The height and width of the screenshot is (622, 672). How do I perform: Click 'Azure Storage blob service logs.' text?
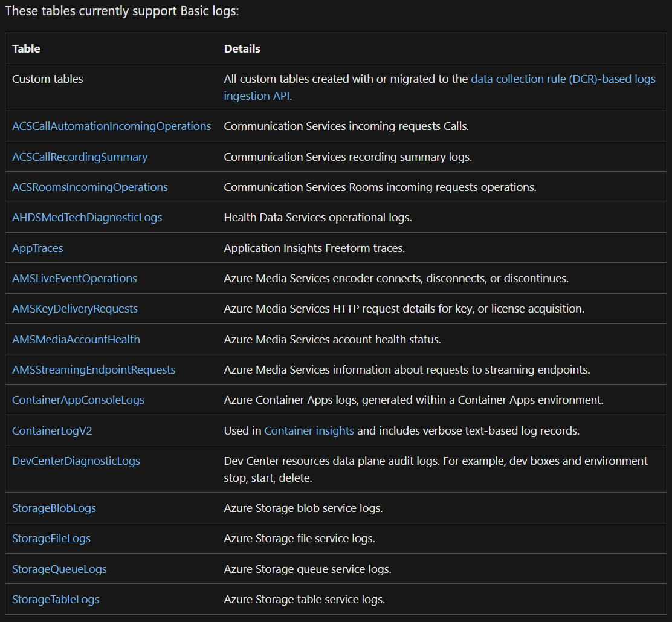pos(303,508)
